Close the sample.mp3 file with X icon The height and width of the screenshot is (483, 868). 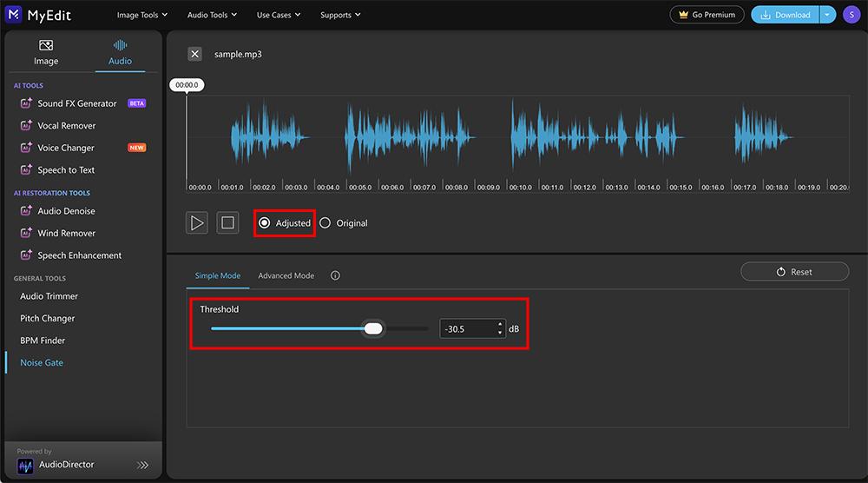coord(195,54)
